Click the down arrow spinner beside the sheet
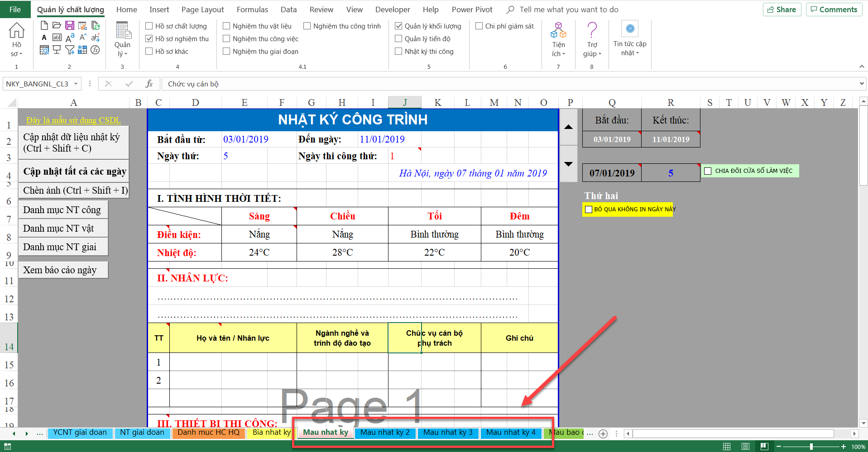The height and width of the screenshot is (452, 868). (x=569, y=164)
